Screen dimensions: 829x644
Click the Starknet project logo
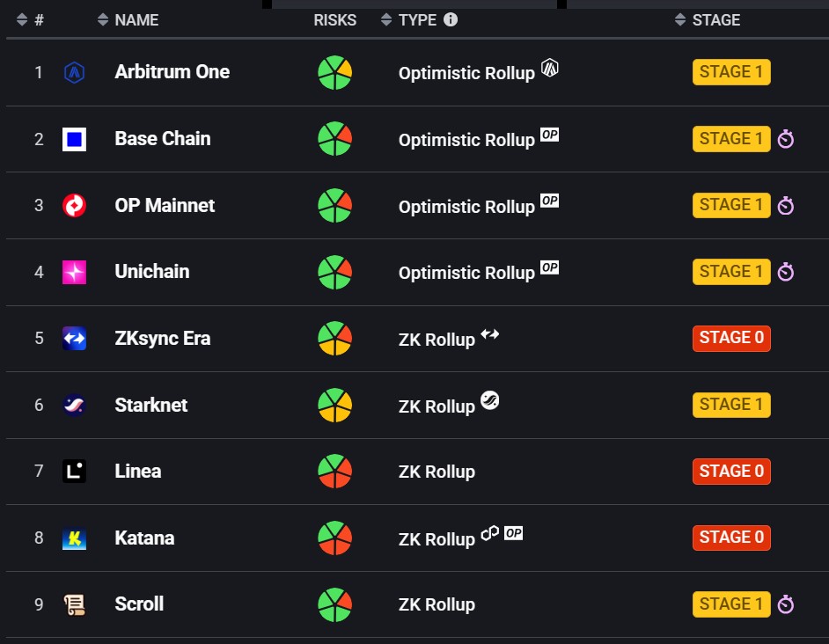pyautogui.click(x=74, y=406)
